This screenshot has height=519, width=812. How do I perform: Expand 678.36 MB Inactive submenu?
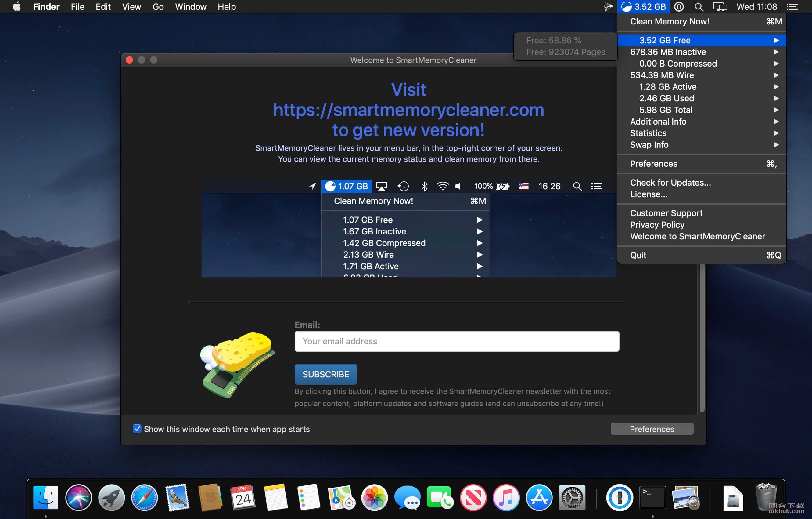pyautogui.click(x=702, y=52)
